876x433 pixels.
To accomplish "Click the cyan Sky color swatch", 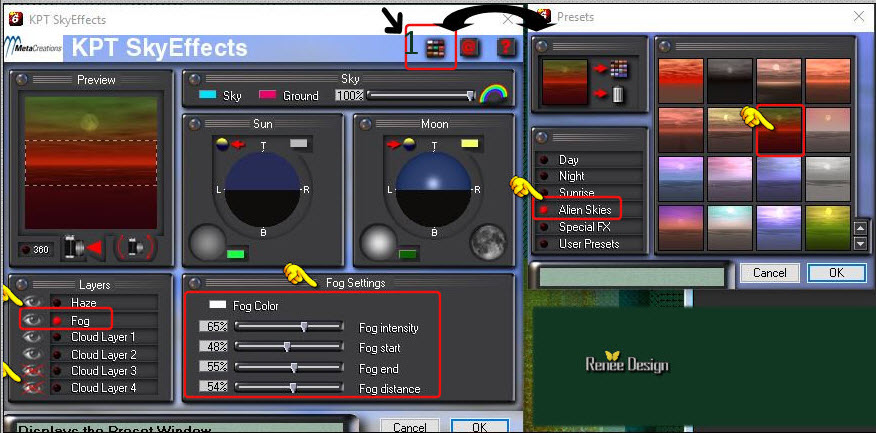I will point(208,94).
